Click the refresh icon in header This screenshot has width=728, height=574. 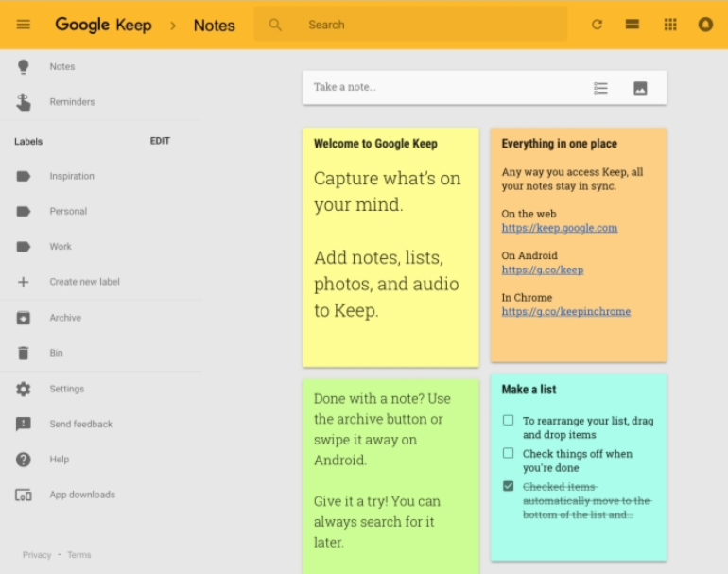[597, 25]
